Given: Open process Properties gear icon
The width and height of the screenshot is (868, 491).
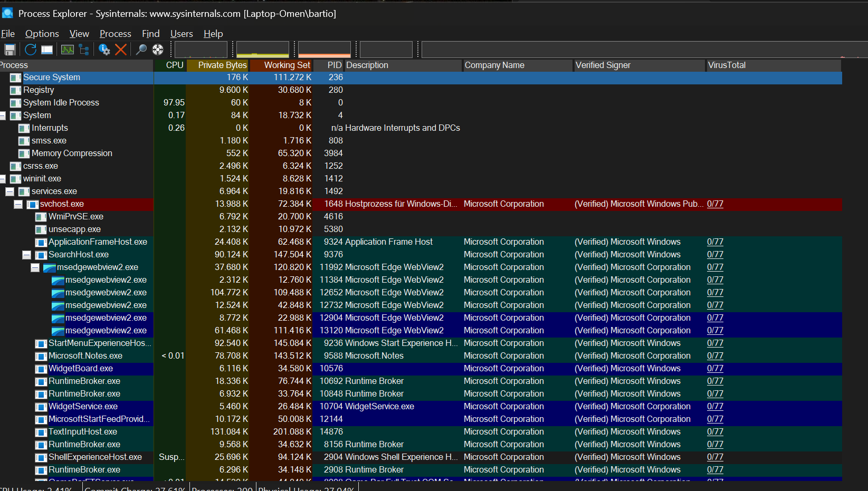Looking at the screenshot, I should pos(104,50).
